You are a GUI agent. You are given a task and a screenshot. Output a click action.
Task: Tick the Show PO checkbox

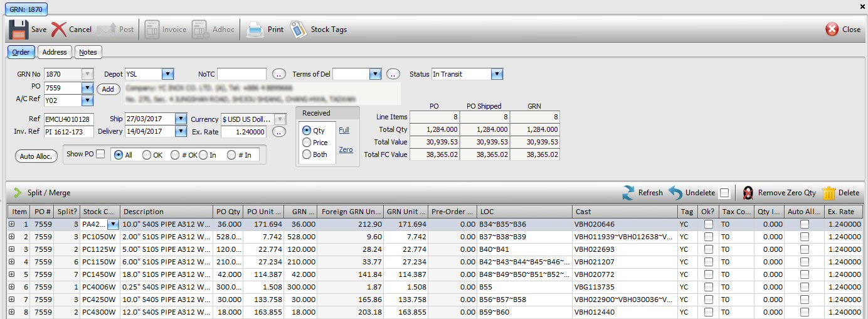pos(100,154)
